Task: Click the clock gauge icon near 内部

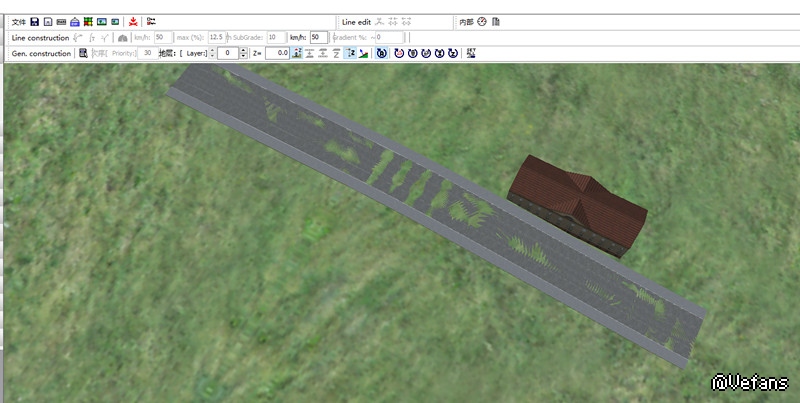Action: [482, 21]
